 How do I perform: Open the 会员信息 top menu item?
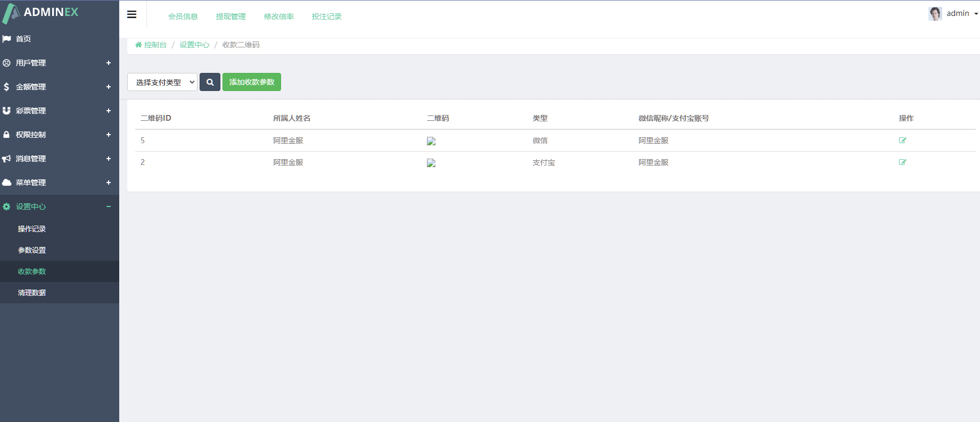tap(183, 16)
